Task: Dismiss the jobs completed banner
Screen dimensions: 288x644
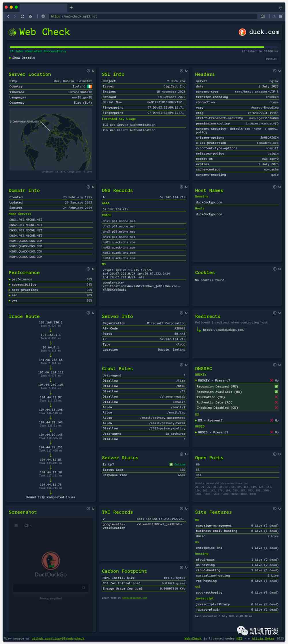Action: 271,59
